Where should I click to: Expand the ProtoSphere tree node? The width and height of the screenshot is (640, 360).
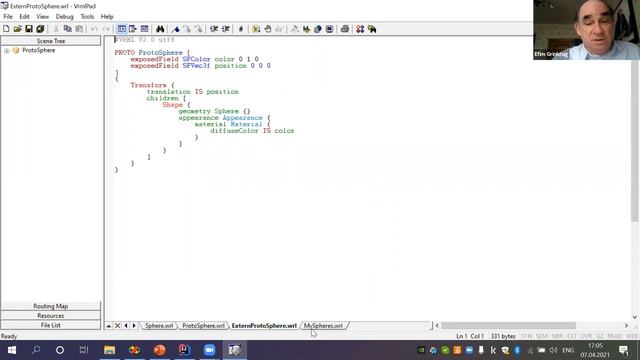(x=7, y=51)
